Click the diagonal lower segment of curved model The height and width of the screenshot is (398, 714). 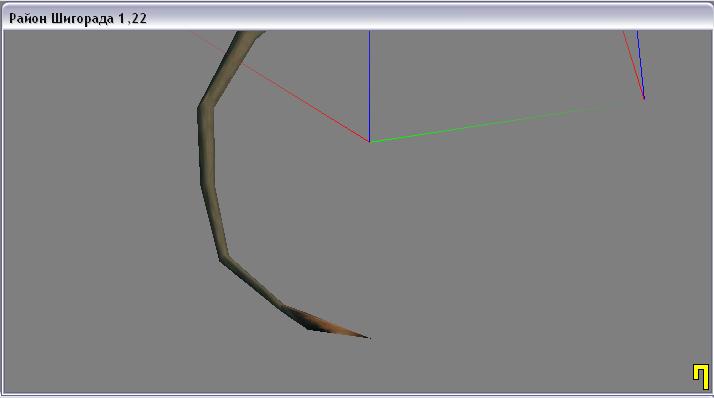pos(253,283)
